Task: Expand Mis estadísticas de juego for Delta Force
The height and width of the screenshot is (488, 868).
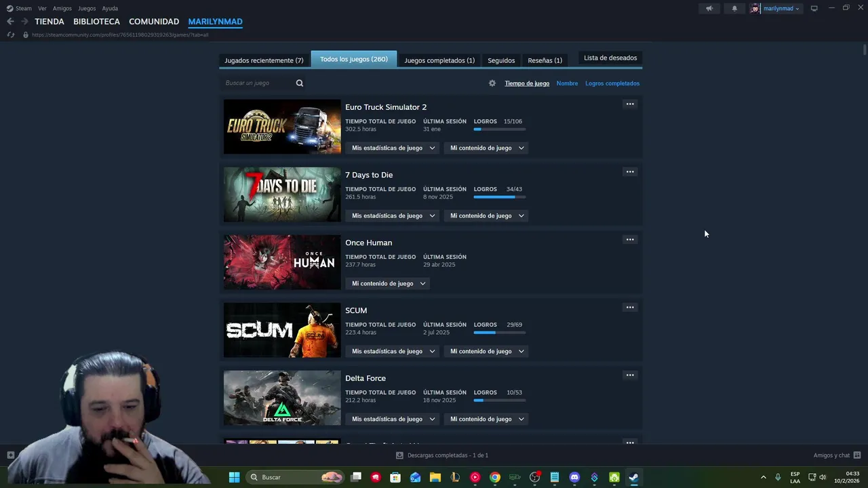Action: point(393,419)
